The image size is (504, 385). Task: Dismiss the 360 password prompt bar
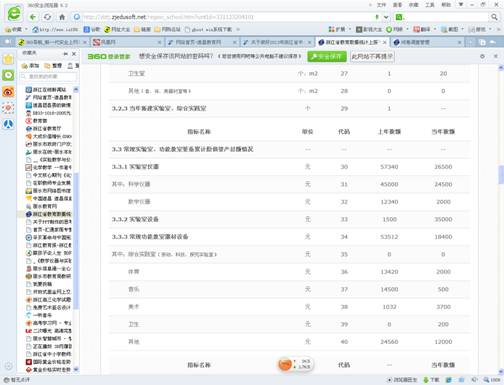click(x=496, y=56)
